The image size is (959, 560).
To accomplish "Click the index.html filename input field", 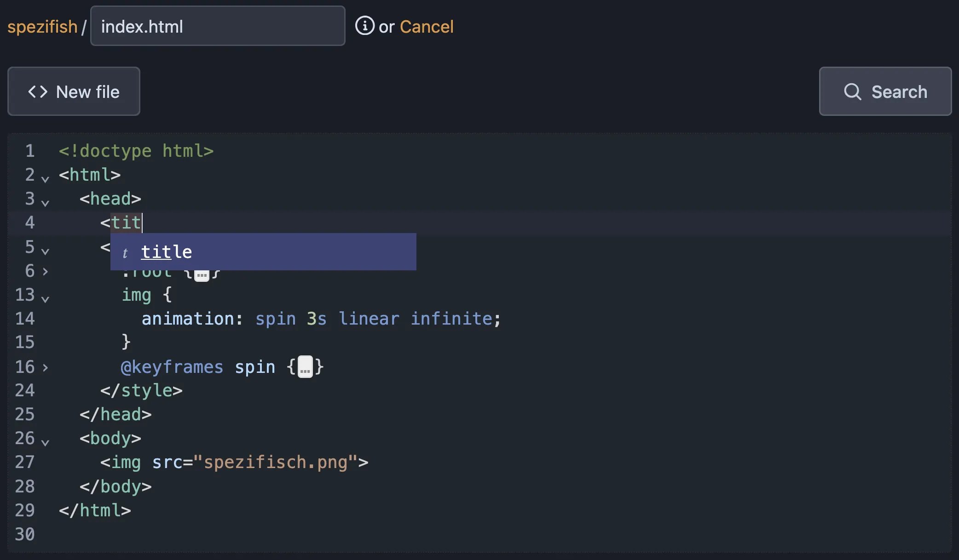I will (x=218, y=26).
